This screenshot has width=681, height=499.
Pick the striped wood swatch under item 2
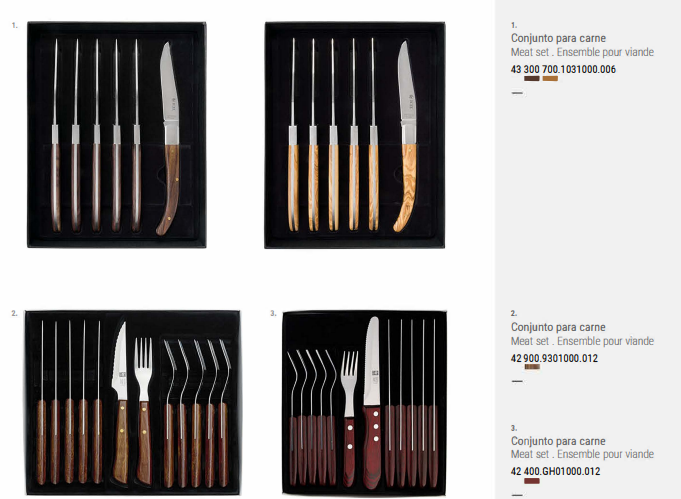coord(532,367)
